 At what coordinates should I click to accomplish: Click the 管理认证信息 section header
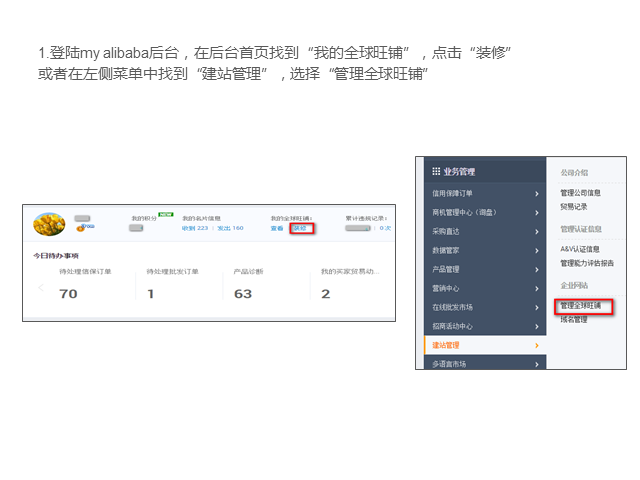(580, 229)
